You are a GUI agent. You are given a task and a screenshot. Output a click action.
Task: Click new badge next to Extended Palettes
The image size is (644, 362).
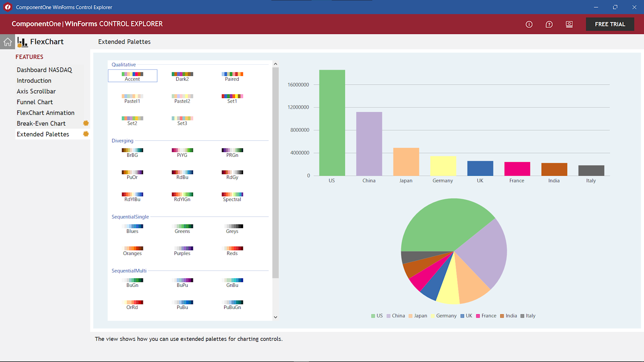86,134
